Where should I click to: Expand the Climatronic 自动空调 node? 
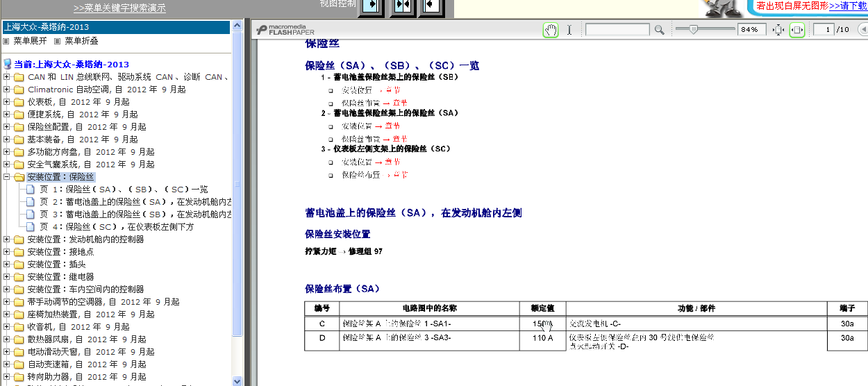[7, 90]
